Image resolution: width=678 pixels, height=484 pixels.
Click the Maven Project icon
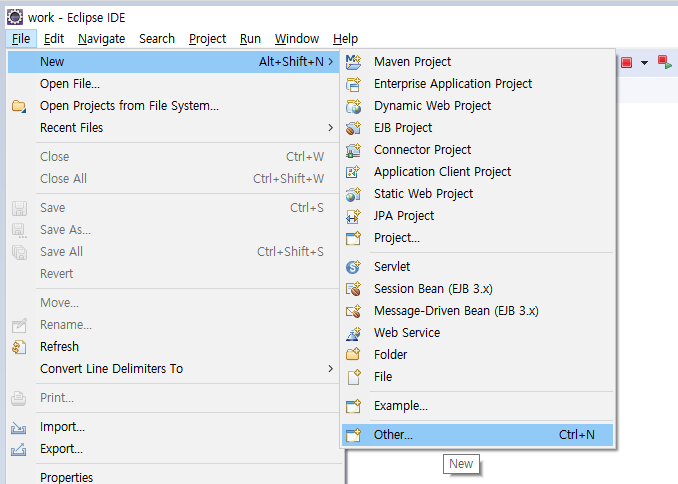(353, 62)
